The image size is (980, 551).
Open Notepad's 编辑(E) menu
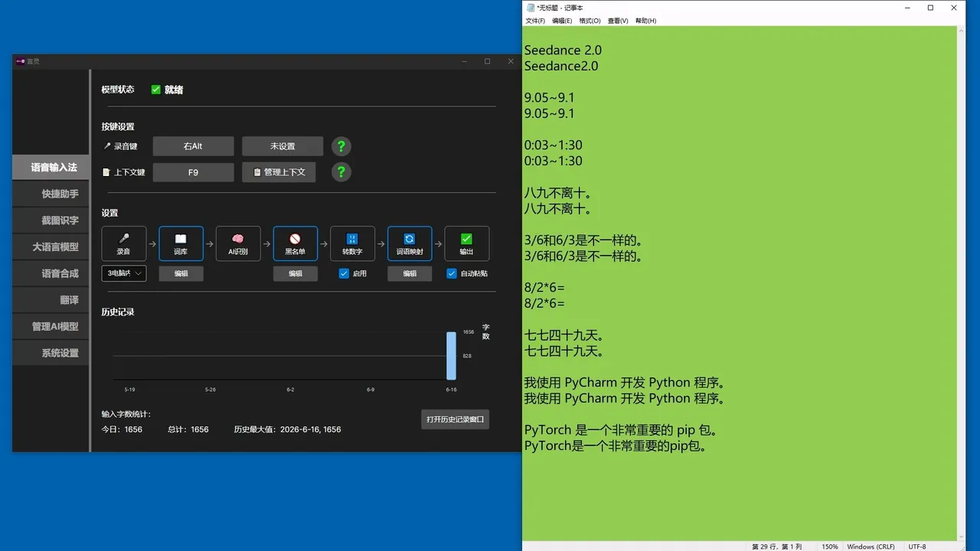point(562,21)
